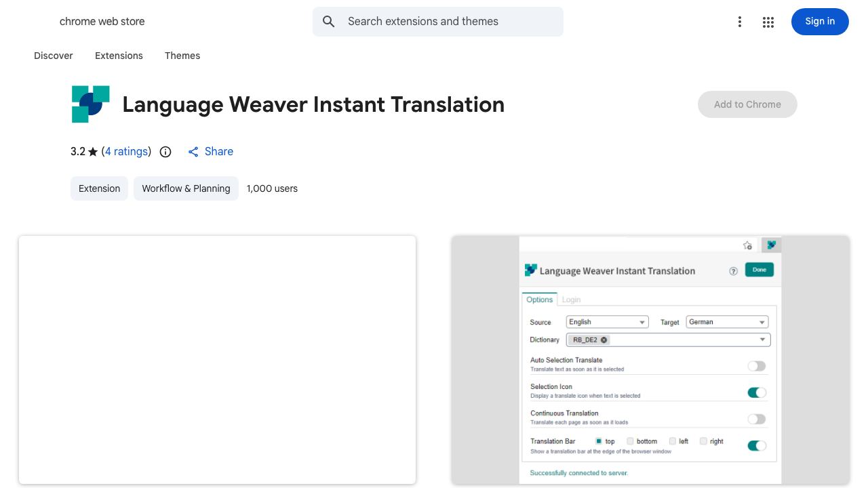Go to the Themes tab
This screenshot has width=868, height=488.
[x=182, y=56]
